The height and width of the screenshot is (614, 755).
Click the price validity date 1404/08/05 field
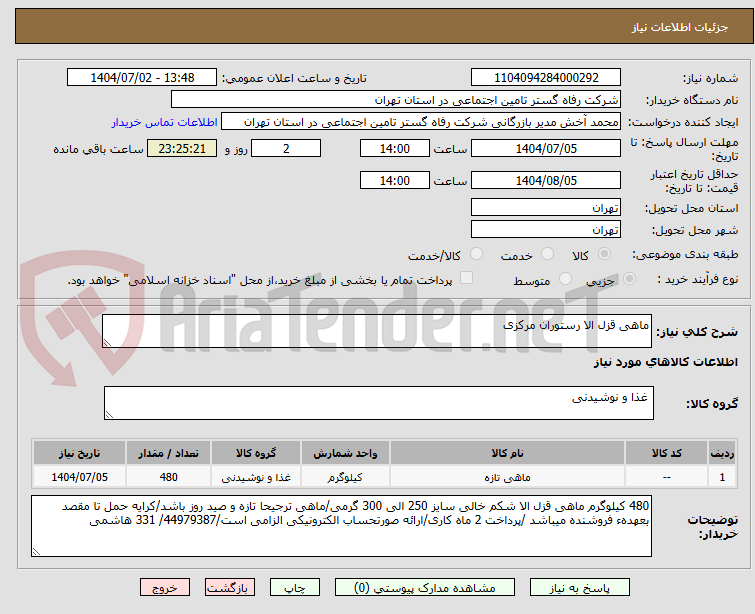coord(546,180)
